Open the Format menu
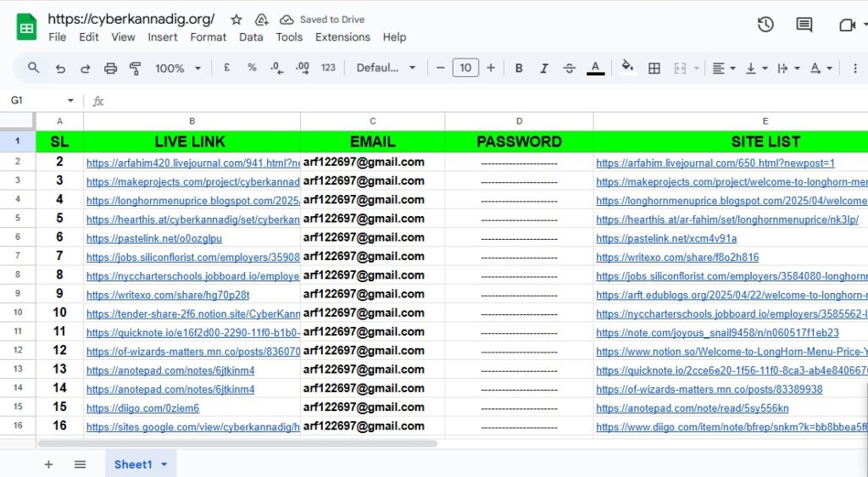The width and height of the screenshot is (868, 477). [x=209, y=37]
